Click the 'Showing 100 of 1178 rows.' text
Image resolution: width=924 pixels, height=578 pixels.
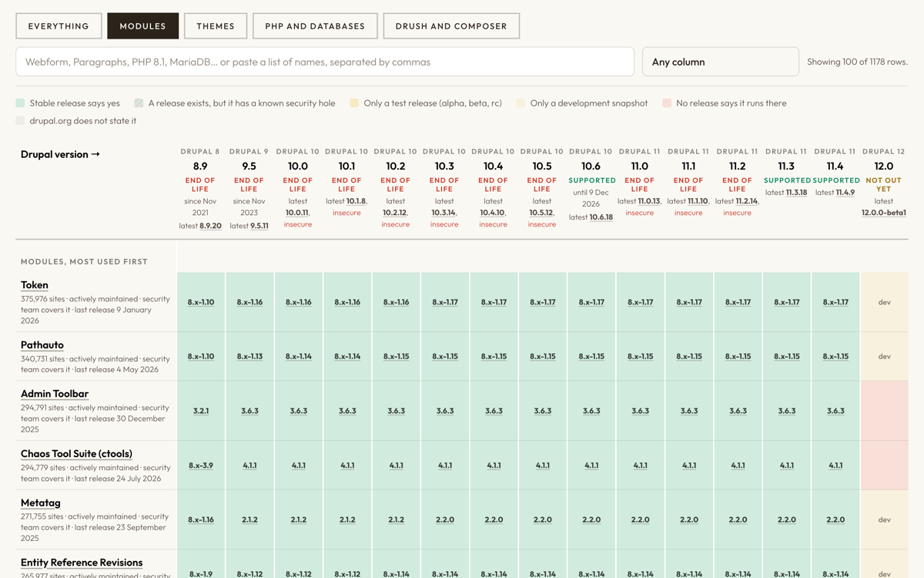[857, 62]
